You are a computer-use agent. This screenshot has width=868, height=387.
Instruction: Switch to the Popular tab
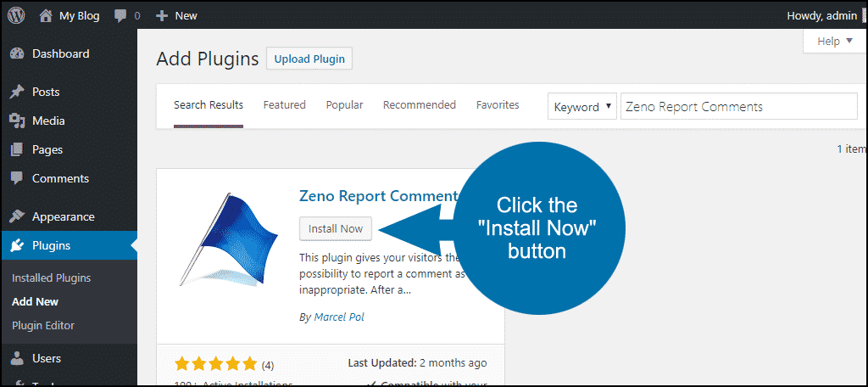click(344, 104)
